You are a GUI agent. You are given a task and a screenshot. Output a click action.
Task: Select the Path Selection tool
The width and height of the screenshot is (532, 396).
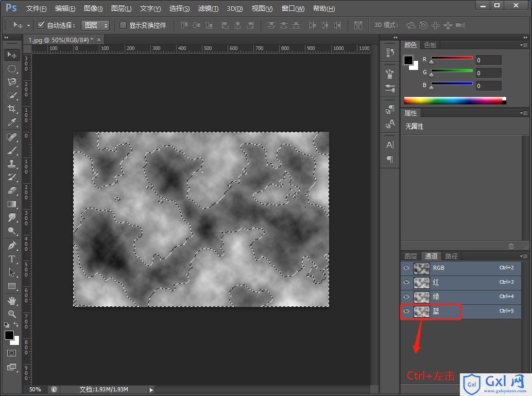[12, 272]
